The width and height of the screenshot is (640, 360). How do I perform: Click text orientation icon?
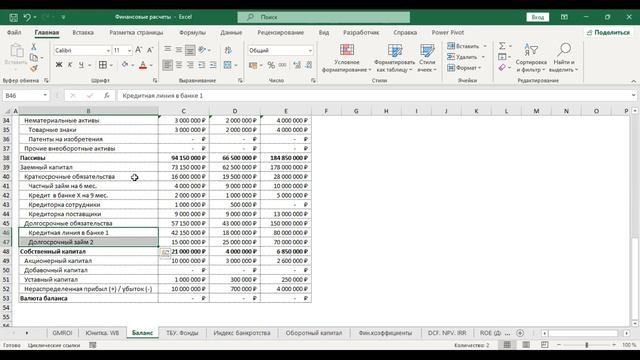(202, 50)
